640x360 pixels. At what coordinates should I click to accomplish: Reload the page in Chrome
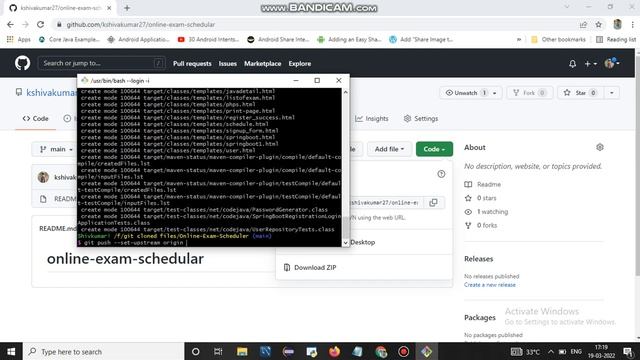pyautogui.click(x=40, y=24)
